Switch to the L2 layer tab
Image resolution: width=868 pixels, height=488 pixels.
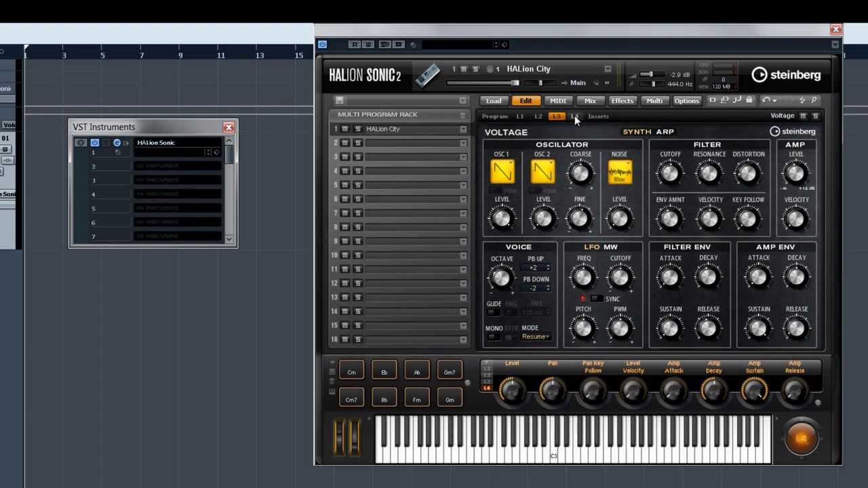point(538,117)
